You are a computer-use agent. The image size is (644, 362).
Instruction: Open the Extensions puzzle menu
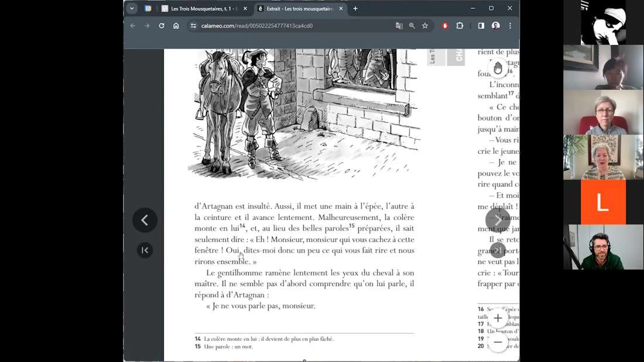click(x=460, y=26)
